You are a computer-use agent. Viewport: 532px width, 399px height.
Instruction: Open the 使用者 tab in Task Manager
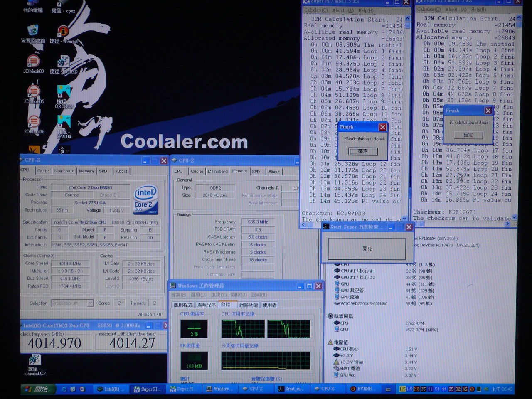tap(270, 305)
